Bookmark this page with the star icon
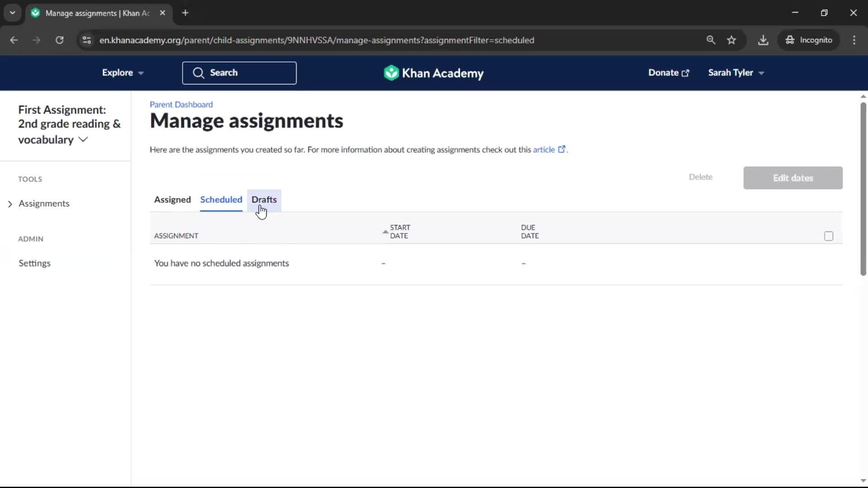Image resolution: width=868 pixels, height=488 pixels. 731,40
